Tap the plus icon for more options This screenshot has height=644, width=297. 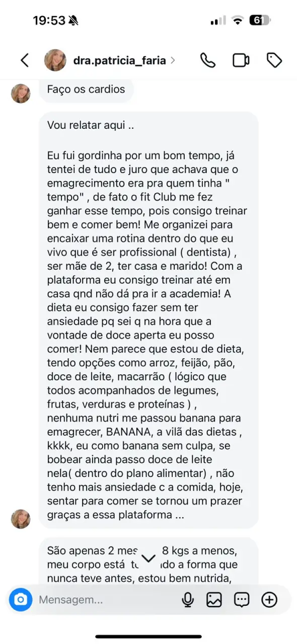[270, 600]
